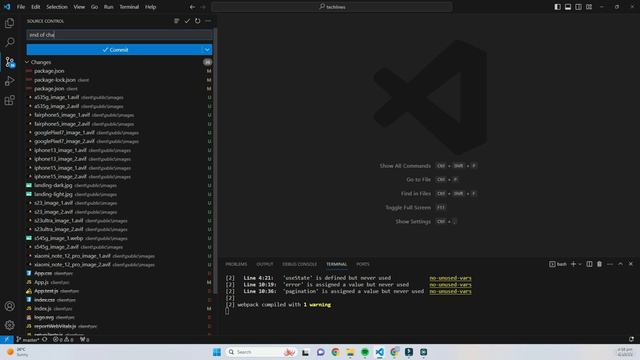The image size is (640, 360).
Task: Click the VS Code icon in Windows taskbar
Action: [x=380, y=352]
